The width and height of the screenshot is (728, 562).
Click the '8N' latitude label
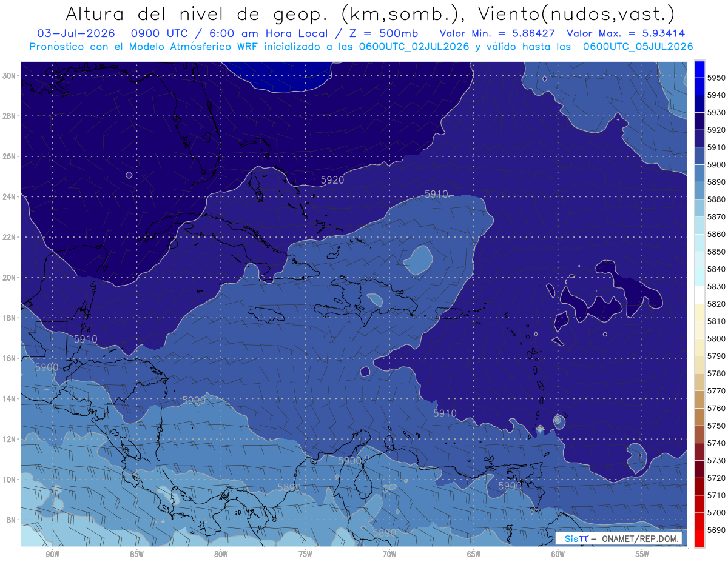point(11,520)
